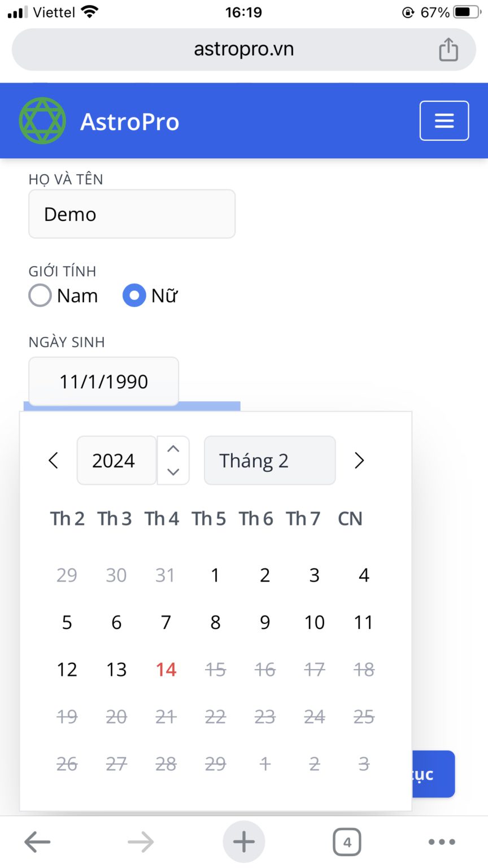Tap the browser more options icon

click(x=442, y=841)
